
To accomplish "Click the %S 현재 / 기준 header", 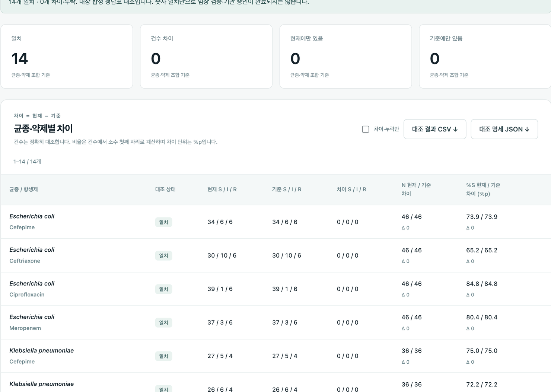I will tap(483, 189).
